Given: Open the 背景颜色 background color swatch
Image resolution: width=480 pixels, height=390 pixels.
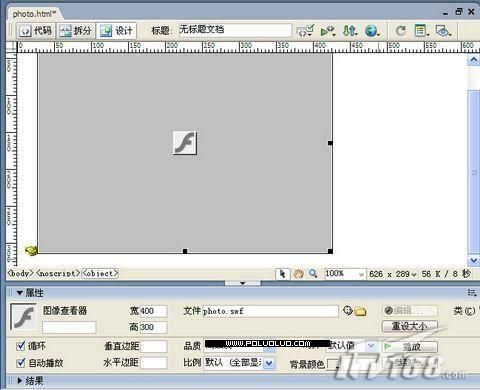Looking at the screenshot, I should tap(333, 364).
